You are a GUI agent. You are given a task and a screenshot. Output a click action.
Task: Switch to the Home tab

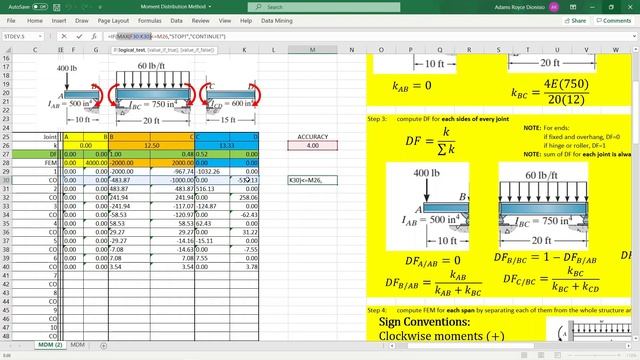click(x=35, y=20)
